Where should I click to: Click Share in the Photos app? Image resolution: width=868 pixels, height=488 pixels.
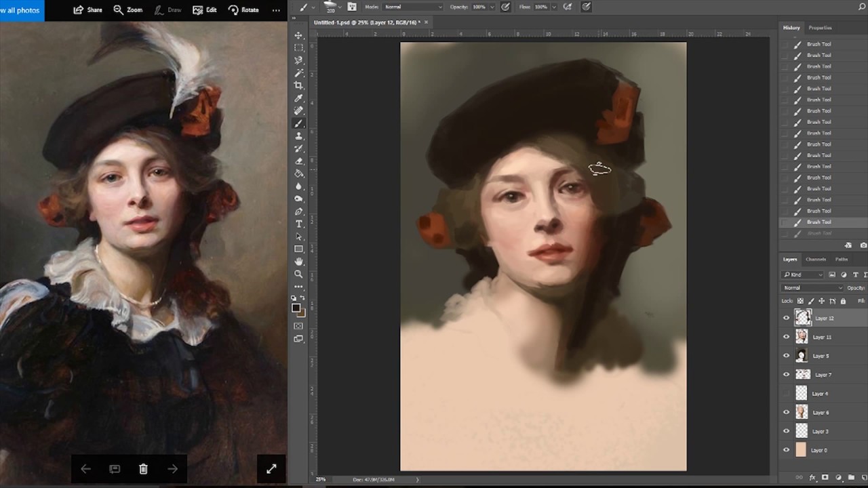click(87, 10)
